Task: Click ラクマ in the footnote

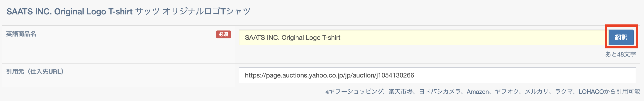Action: [x=564, y=92]
